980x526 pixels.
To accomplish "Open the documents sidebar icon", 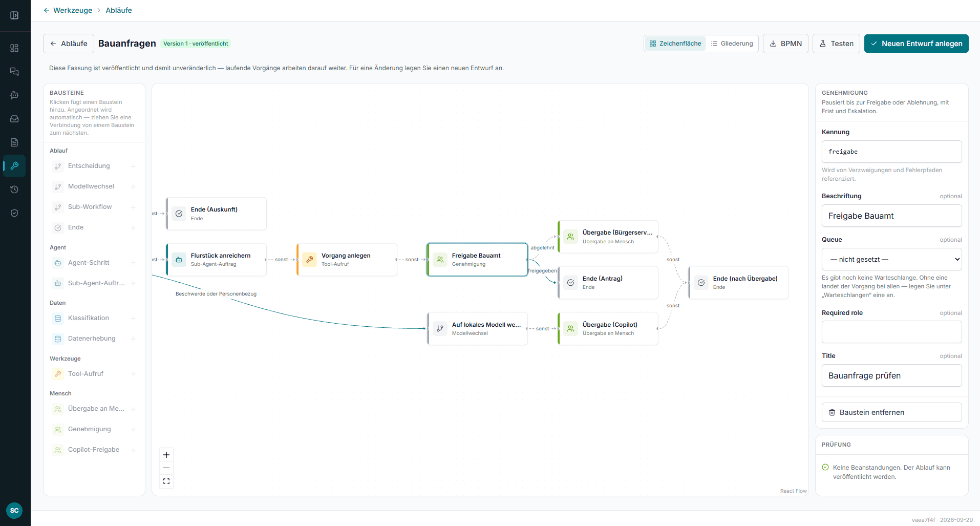I will pyautogui.click(x=14, y=142).
